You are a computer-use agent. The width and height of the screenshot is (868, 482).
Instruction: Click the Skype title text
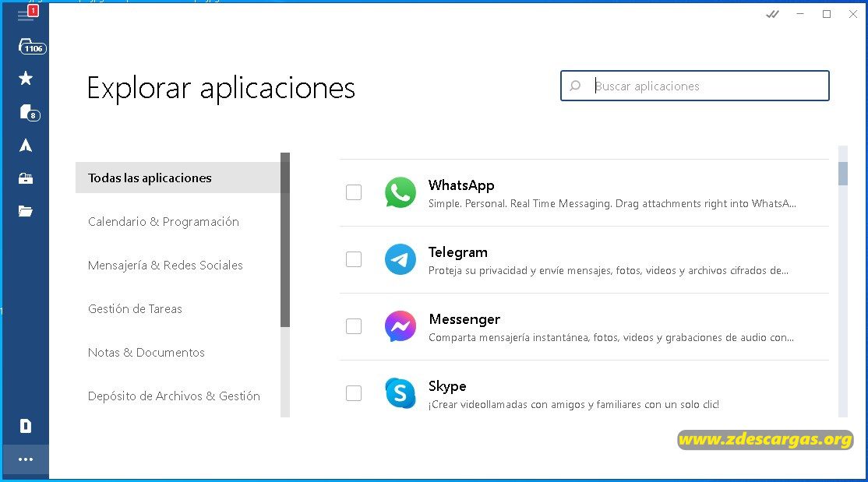(x=447, y=386)
